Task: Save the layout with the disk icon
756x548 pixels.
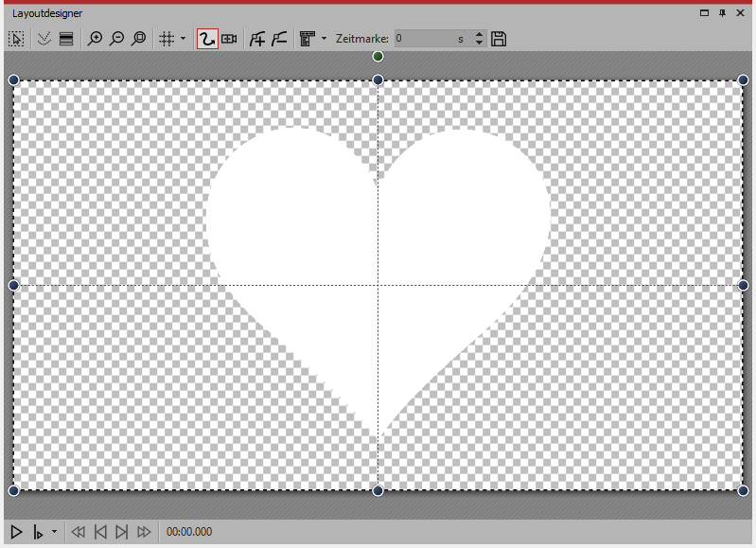Action: pos(500,39)
